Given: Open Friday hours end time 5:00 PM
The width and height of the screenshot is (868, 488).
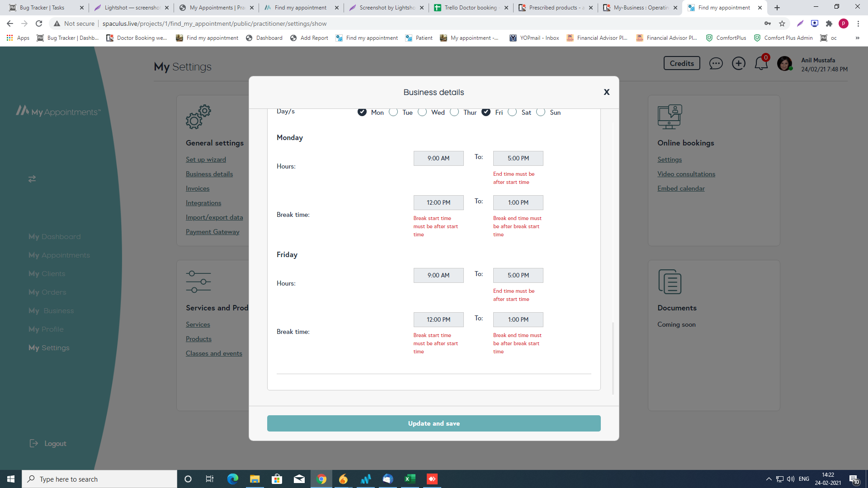Looking at the screenshot, I should [x=518, y=276].
